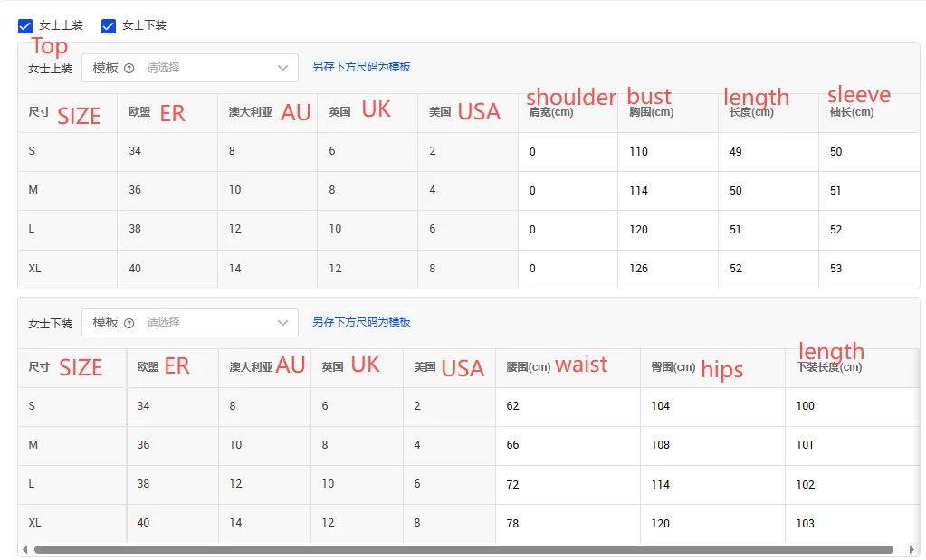Click 另存下方尺码为模板 link for bottoms
The height and width of the screenshot is (560, 926).
361,322
